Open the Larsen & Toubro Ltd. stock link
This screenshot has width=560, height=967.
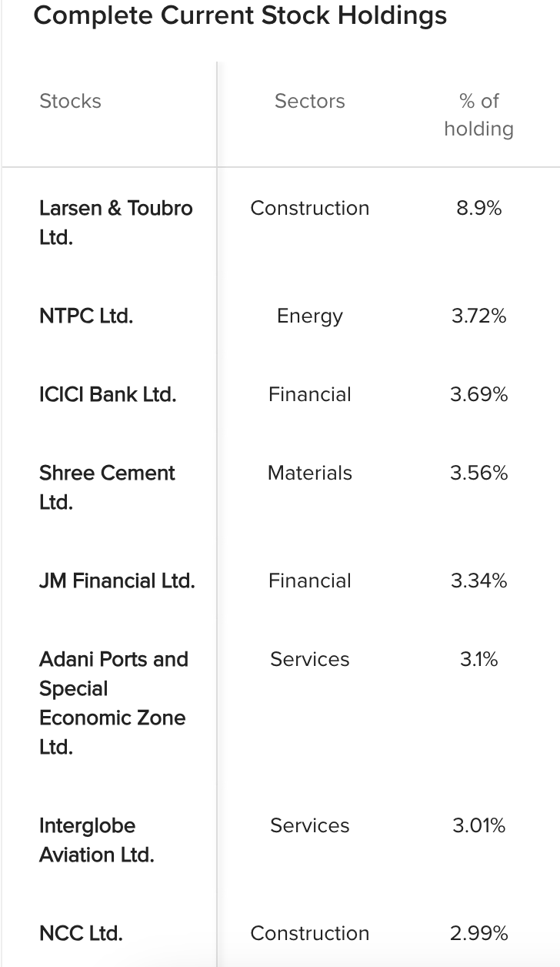[115, 223]
